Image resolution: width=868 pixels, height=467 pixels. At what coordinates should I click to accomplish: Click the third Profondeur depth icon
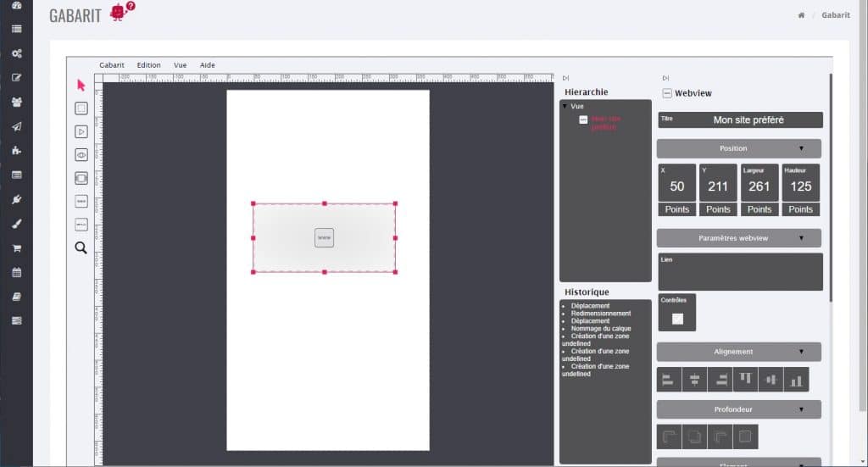[721, 437]
